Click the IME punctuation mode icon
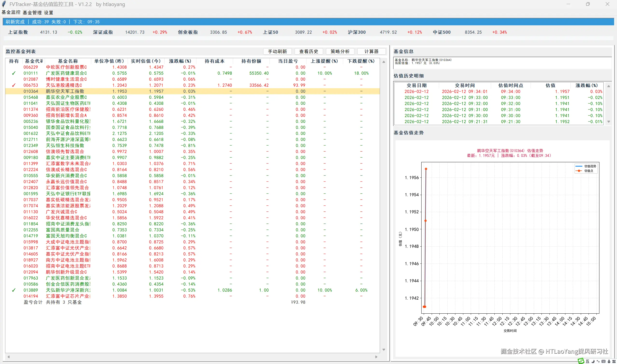Image resolution: width=617 pixels, height=364 pixels. 598,361
